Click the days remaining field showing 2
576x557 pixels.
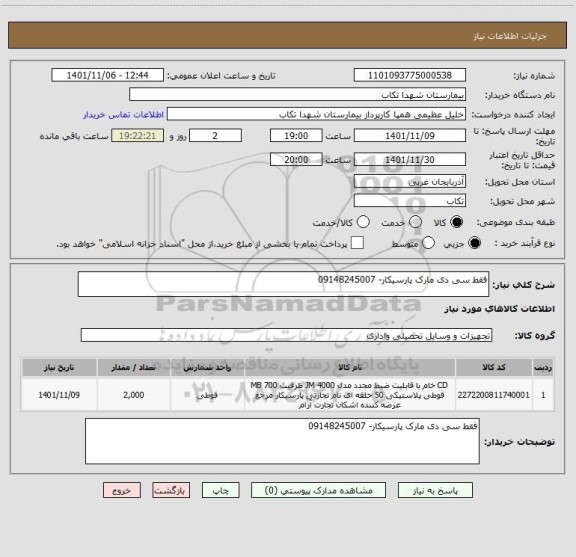click(x=215, y=135)
